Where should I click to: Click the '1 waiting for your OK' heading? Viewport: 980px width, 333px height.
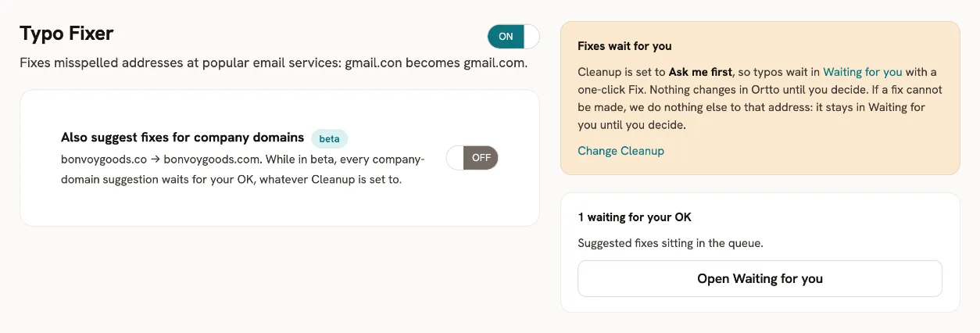[635, 217]
